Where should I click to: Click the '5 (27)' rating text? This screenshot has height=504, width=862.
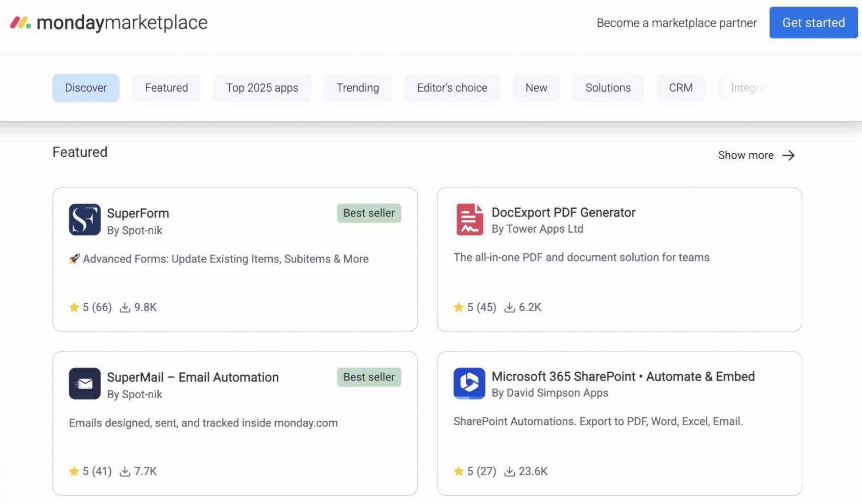(481, 471)
